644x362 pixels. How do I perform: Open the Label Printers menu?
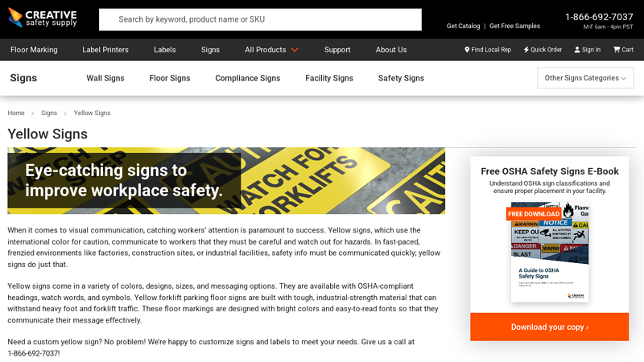pyautogui.click(x=105, y=50)
